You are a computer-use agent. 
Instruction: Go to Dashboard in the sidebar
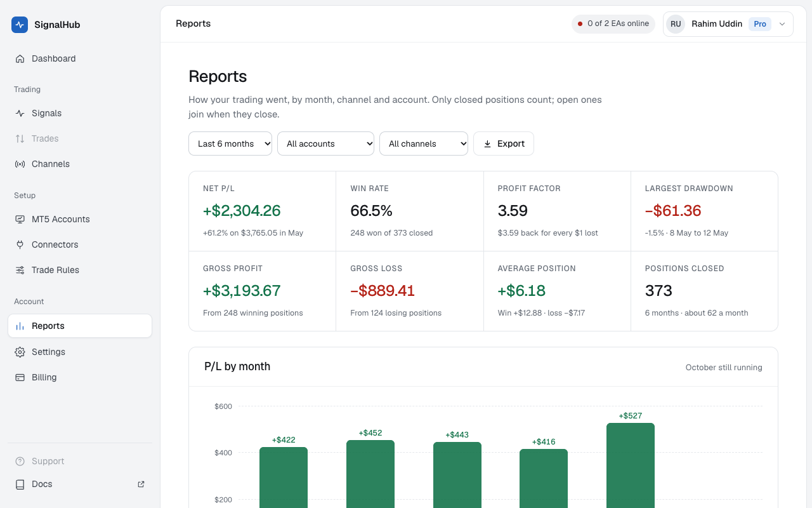point(80,58)
